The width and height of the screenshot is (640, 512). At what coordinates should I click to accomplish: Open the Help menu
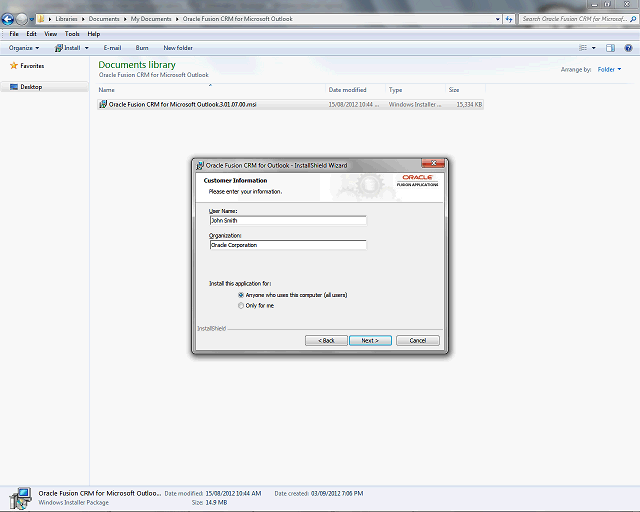coord(93,34)
